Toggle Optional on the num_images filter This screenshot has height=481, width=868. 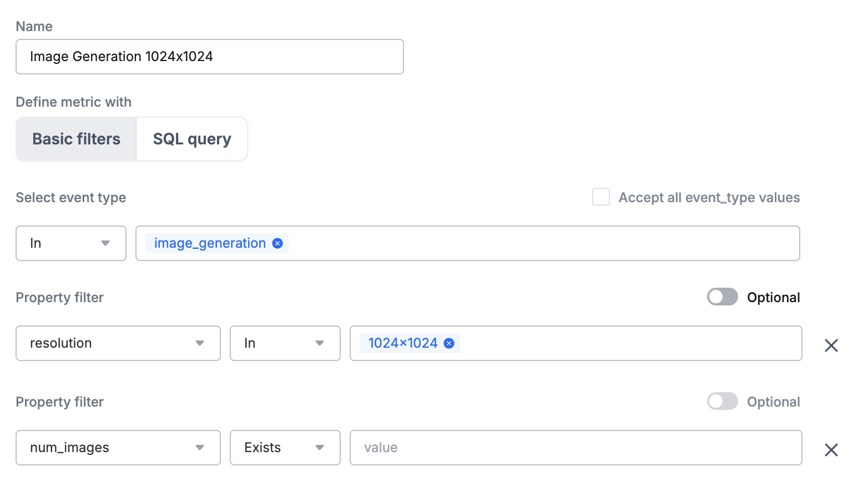[x=722, y=402]
